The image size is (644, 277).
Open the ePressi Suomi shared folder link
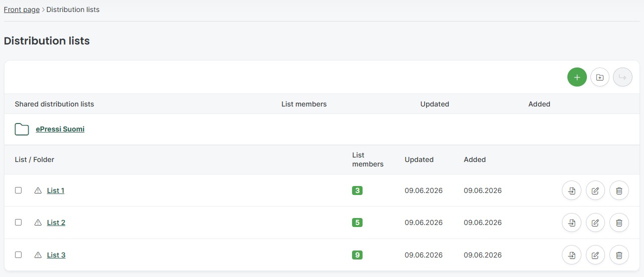pos(60,129)
